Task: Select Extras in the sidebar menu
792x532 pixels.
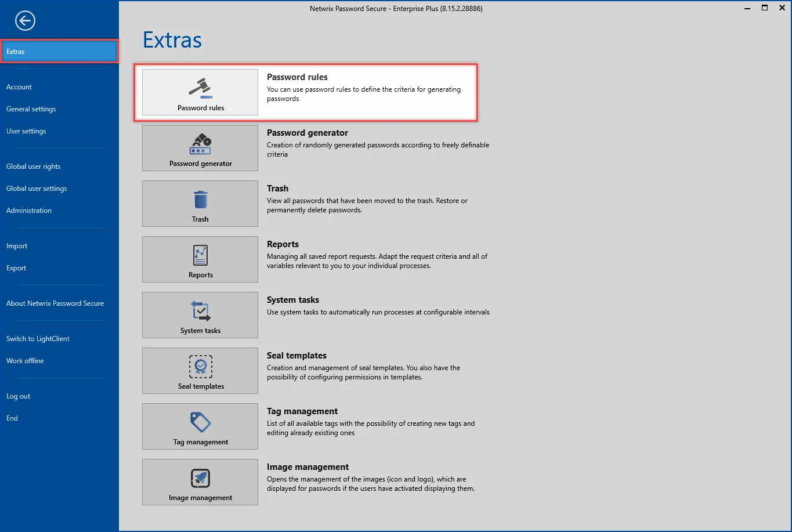Action: [59, 52]
